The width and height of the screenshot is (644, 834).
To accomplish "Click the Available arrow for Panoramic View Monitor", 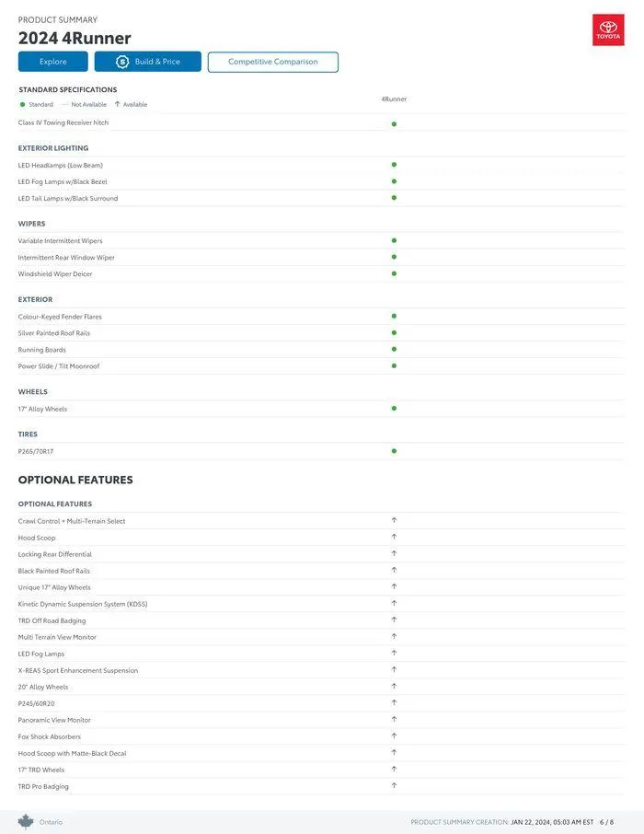I will [x=394, y=719].
